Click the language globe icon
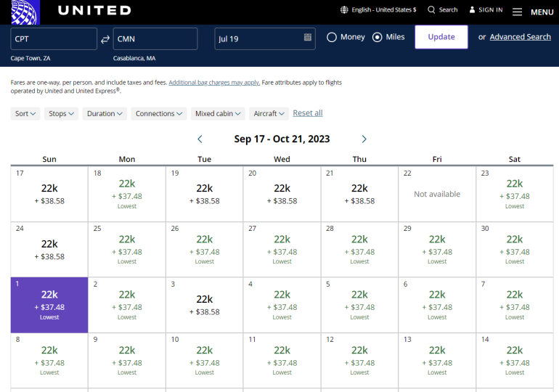Screen dimensions: 559x392 click(x=344, y=10)
